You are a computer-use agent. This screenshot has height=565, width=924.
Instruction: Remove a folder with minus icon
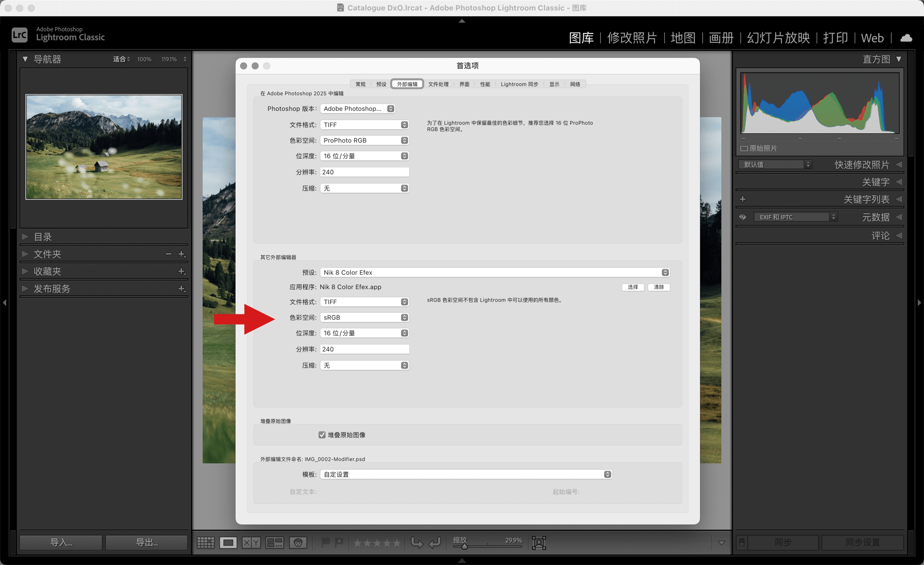pyautogui.click(x=168, y=254)
